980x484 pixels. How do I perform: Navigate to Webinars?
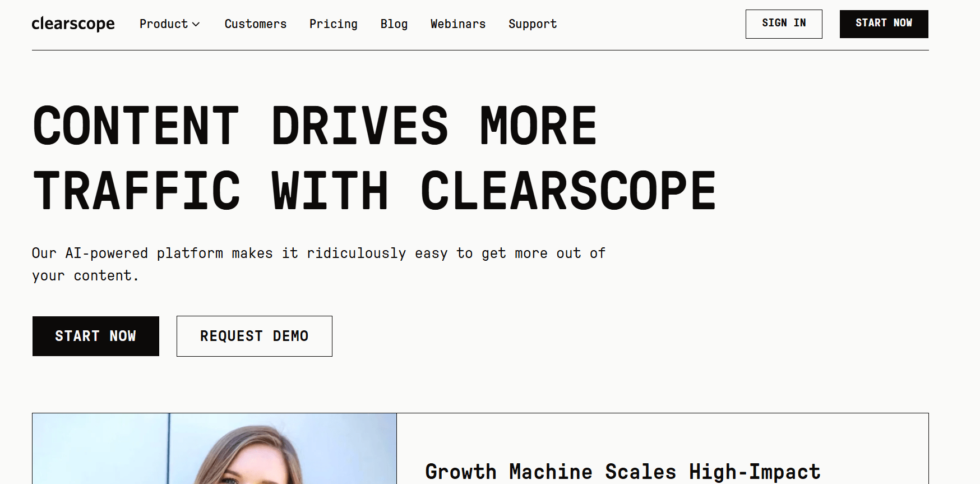click(x=458, y=24)
